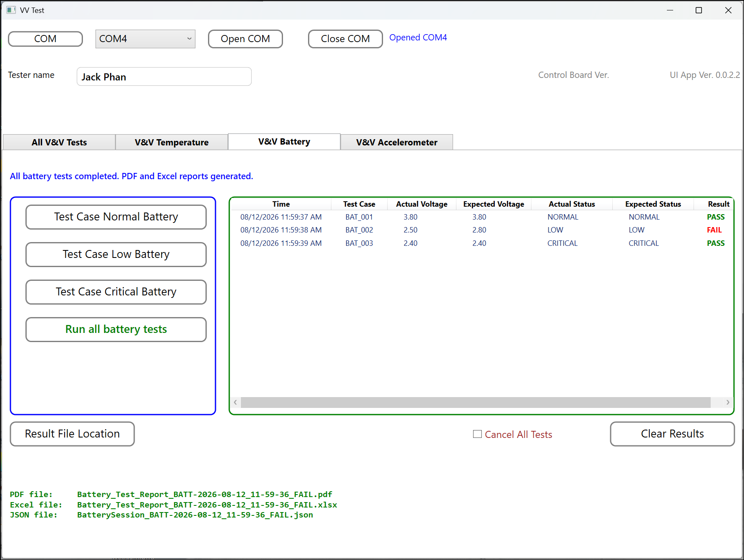Image resolution: width=744 pixels, height=560 pixels.
Task: Click the results scrollbar left arrow
Action: coord(235,402)
